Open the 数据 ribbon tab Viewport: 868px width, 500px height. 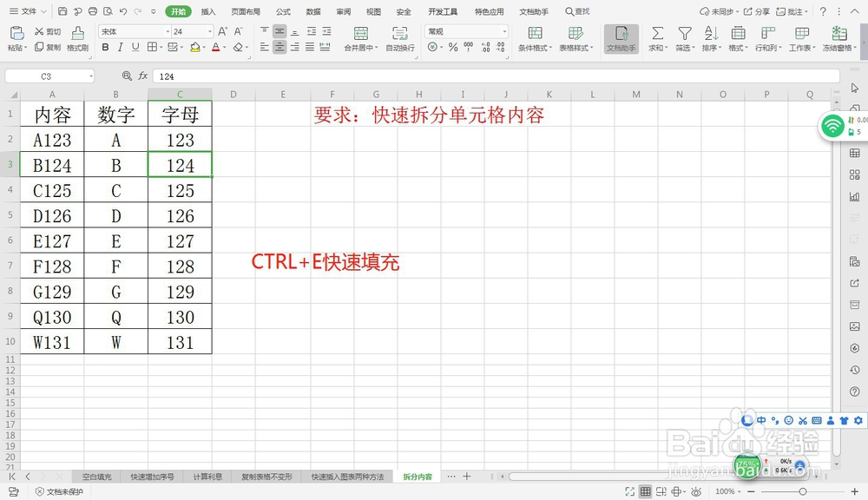(x=313, y=11)
